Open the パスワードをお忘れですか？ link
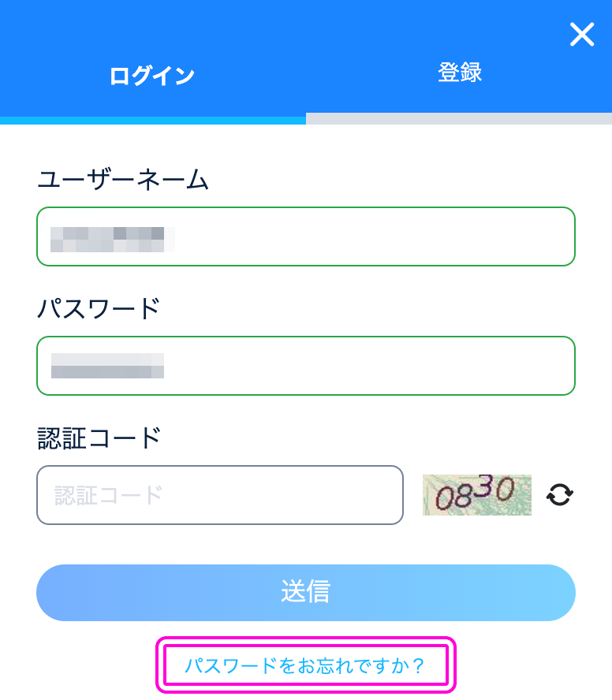The width and height of the screenshot is (612, 700). [x=306, y=665]
